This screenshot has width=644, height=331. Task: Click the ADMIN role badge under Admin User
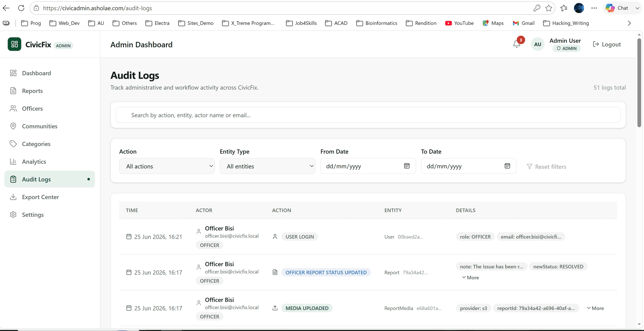coord(567,48)
